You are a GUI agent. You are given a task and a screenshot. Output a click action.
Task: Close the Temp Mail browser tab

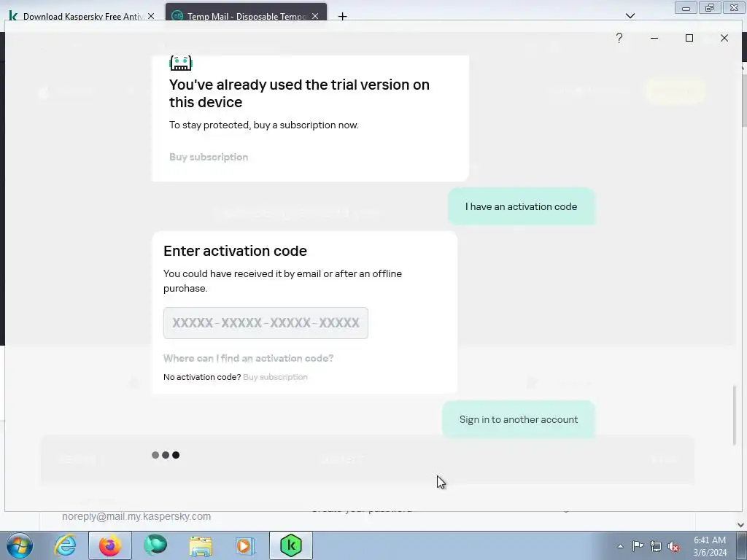pos(315,16)
